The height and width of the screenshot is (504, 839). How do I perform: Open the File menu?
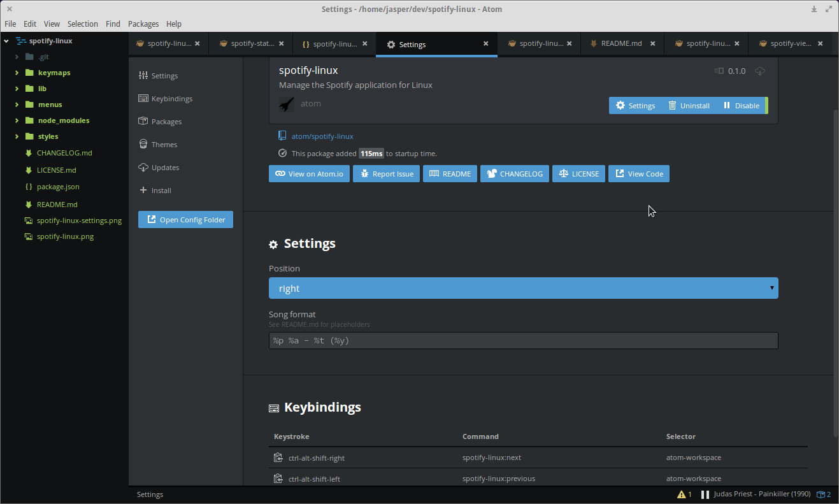click(x=10, y=24)
